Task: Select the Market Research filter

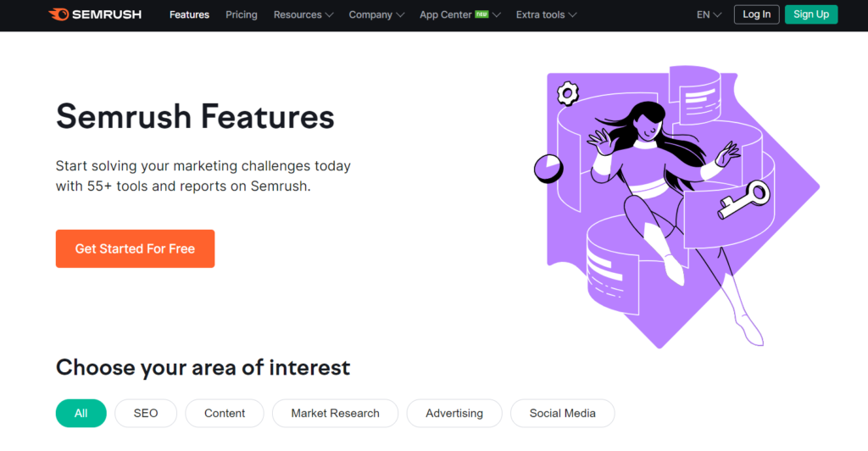Action: click(x=335, y=413)
